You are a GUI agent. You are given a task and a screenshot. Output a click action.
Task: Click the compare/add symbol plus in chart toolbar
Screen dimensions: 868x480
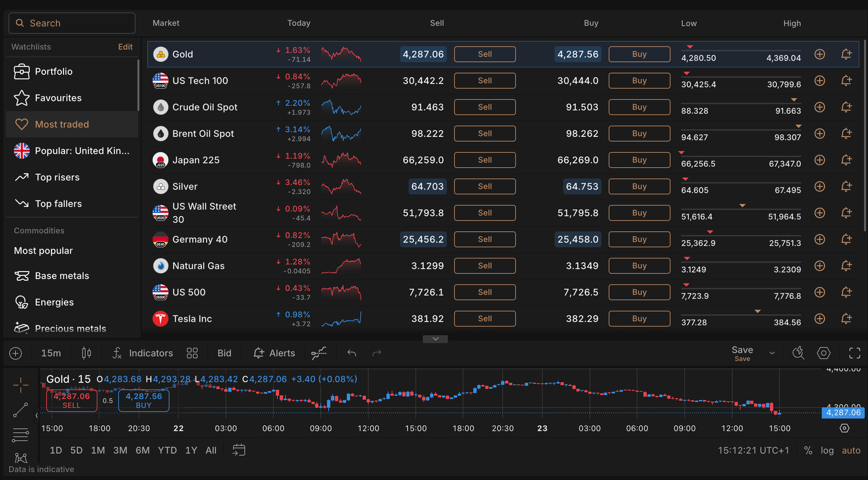(16, 353)
